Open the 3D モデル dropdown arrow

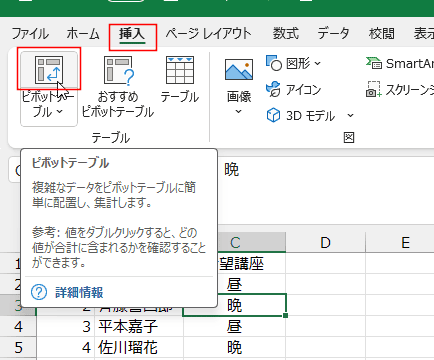pyautogui.click(x=350, y=116)
